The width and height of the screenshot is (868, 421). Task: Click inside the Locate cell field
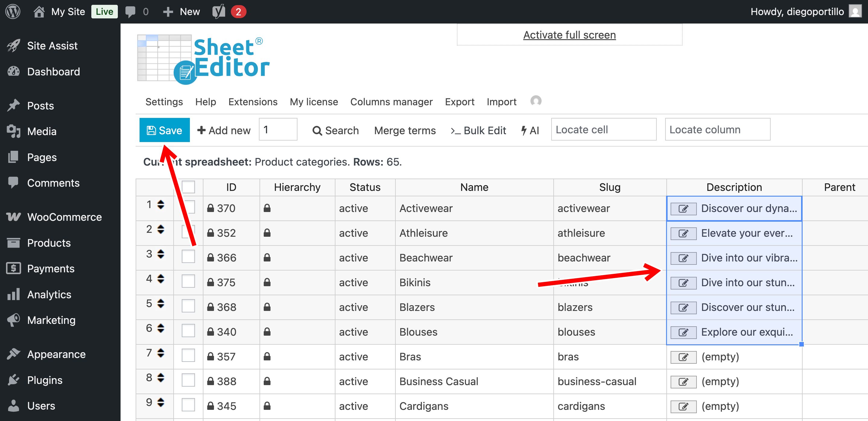point(603,129)
